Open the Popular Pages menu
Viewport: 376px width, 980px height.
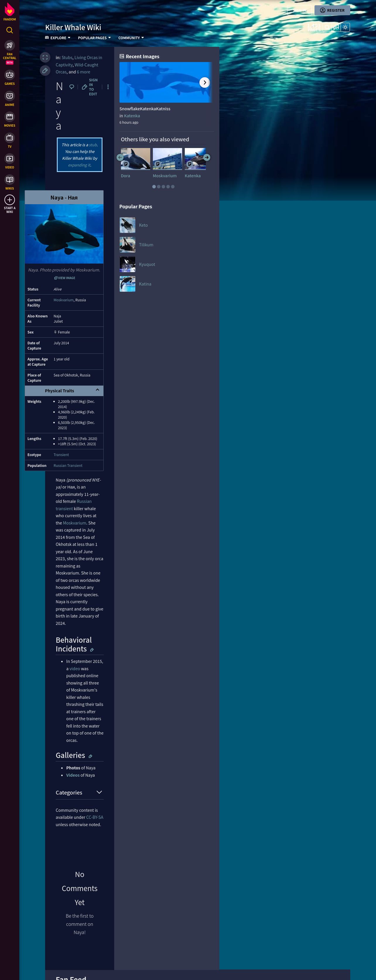tap(94, 38)
